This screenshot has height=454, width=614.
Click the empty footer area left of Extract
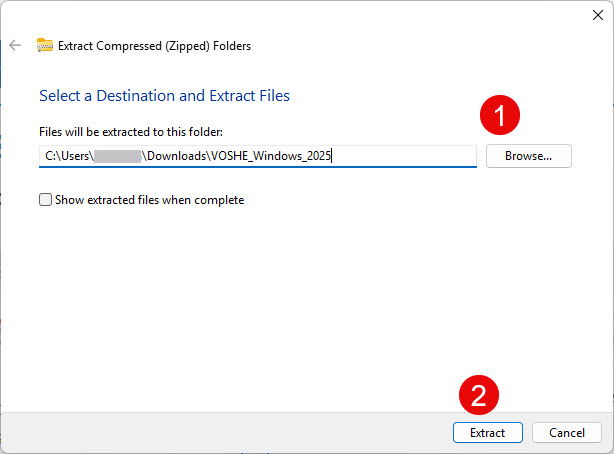[220, 433]
